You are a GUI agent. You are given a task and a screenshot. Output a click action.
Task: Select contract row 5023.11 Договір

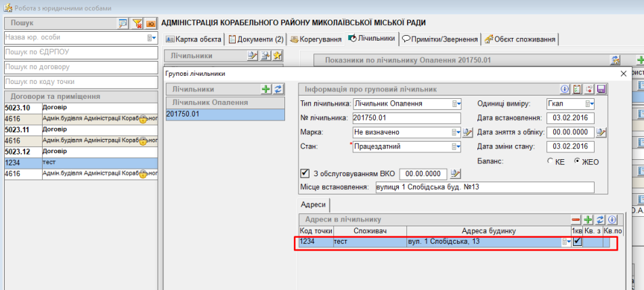(x=81, y=129)
